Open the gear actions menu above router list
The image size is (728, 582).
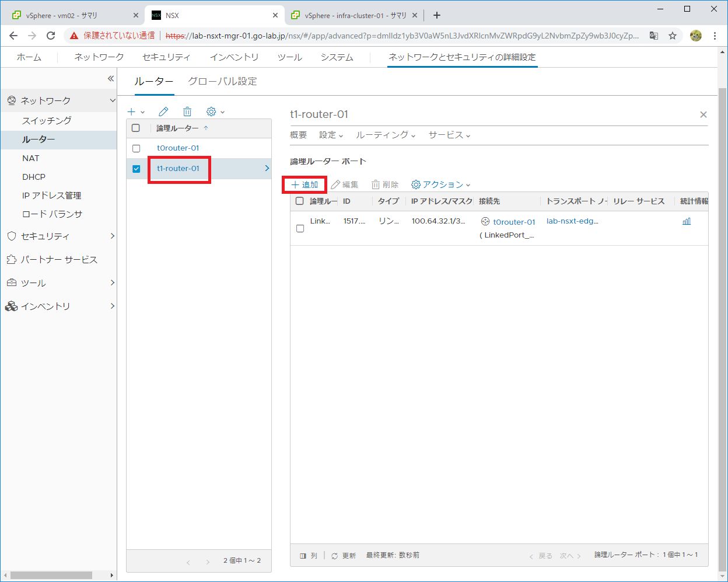[215, 111]
